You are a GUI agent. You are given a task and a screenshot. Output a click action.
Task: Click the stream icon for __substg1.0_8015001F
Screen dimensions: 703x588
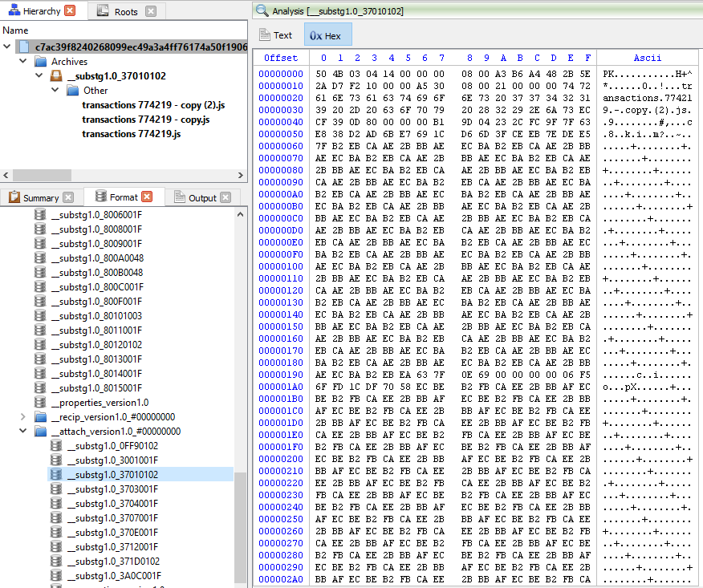point(40,388)
